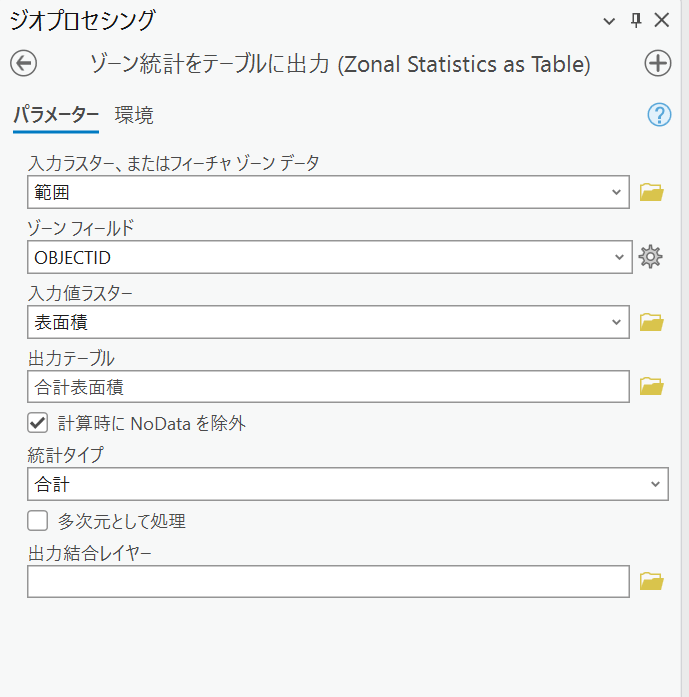Open the add-to-model plus icon
The height and width of the screenshot is (697, 689).
(657, 63)
